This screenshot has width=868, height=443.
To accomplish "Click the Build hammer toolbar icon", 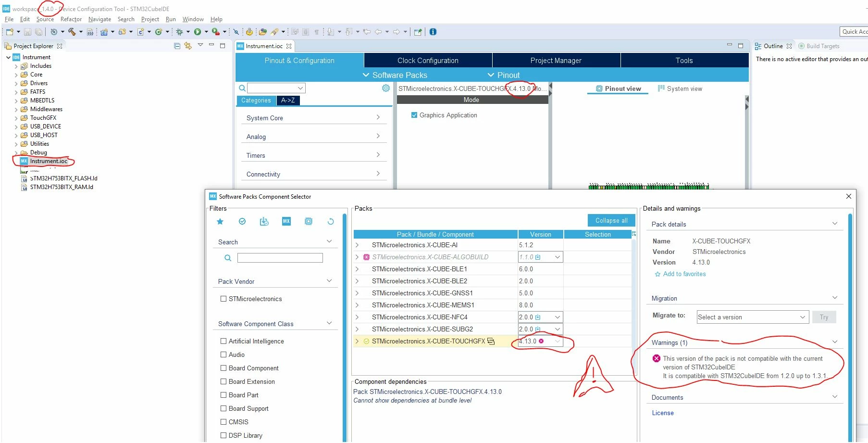I will pos(72,32).
